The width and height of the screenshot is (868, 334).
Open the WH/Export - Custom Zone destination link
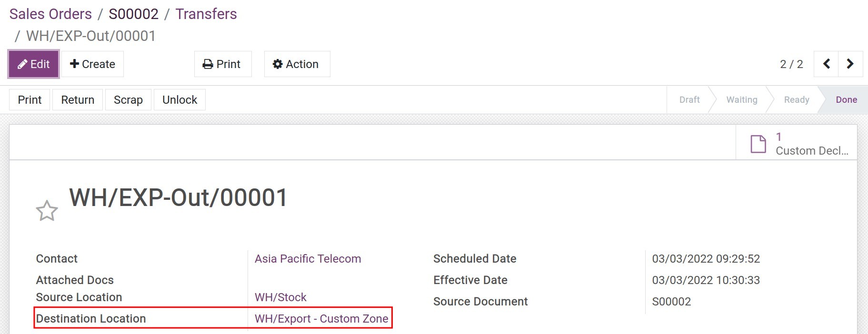click(x=321, y=318)
